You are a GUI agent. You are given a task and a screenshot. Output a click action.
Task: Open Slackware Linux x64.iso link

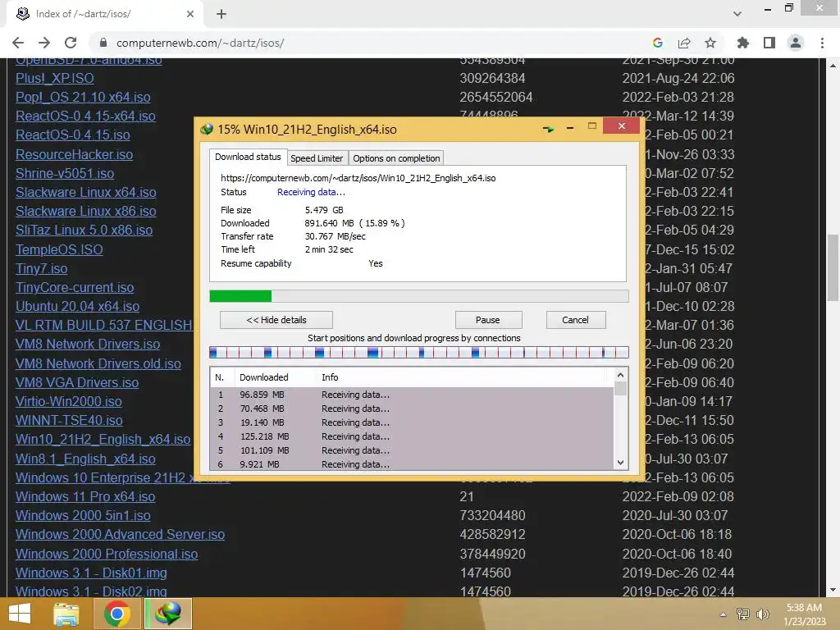[85, 192]
